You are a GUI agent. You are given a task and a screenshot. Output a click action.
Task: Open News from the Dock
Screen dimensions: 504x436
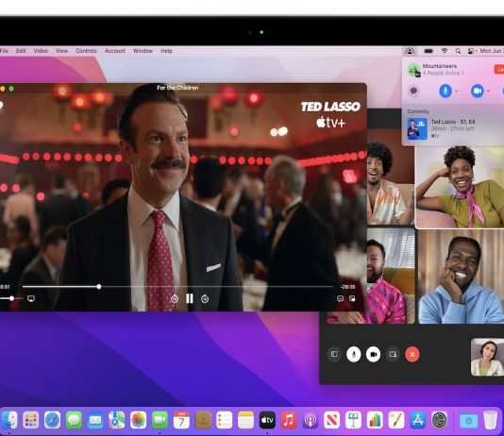(x=332, y=420)
